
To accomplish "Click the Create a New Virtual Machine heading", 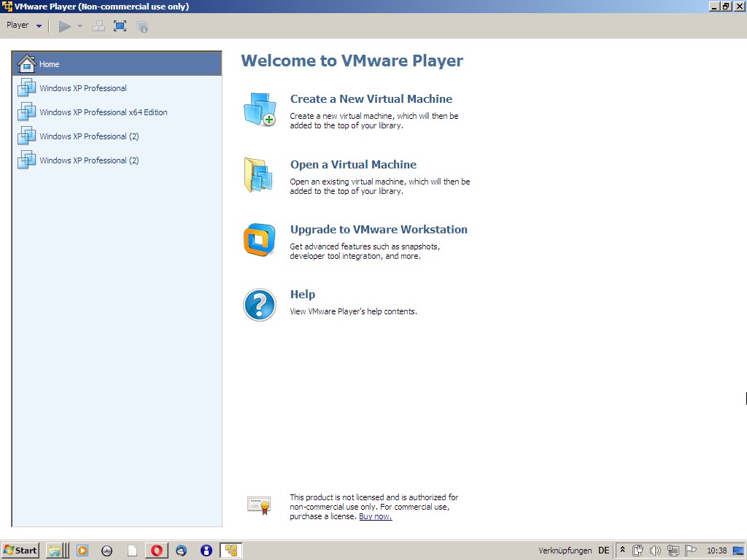I will point(371,99).
